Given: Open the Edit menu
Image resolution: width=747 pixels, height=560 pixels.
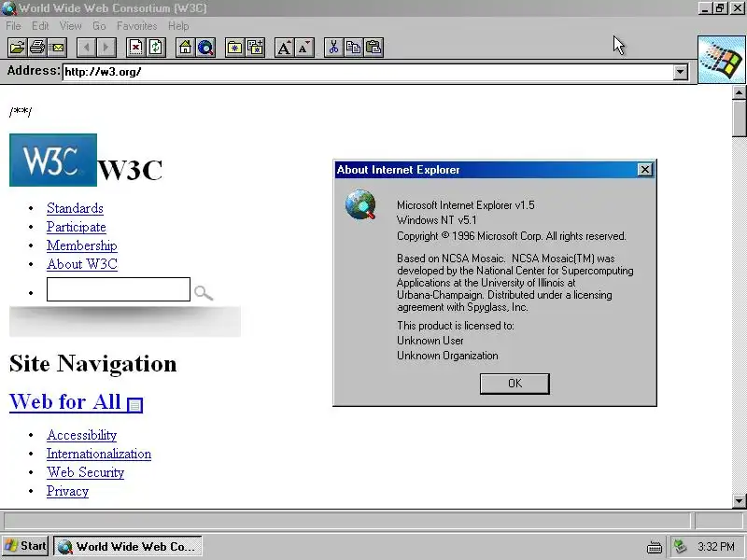Looking at the screenshot, I should point(40,26).
